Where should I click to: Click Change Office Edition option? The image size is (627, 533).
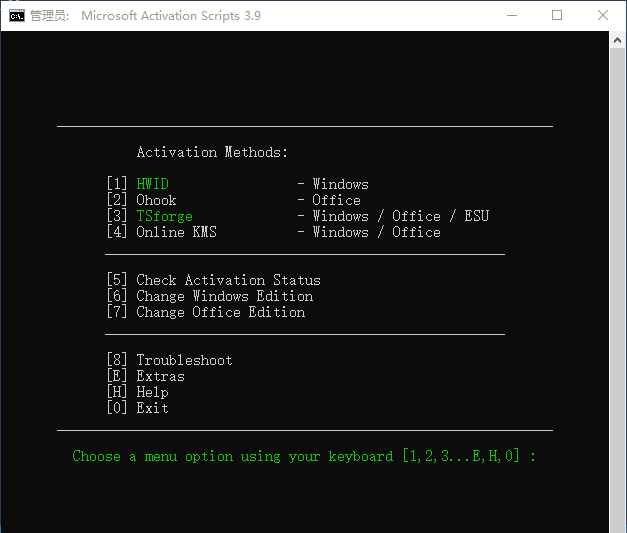pyautogui.click(x=220, y=312)
